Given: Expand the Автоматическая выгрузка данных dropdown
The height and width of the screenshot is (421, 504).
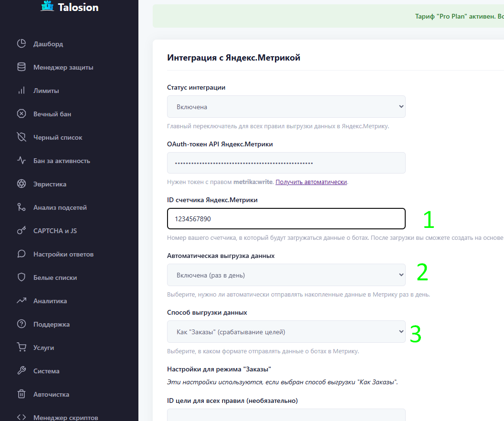Looking at the screenshot, I should click(286, 275).
